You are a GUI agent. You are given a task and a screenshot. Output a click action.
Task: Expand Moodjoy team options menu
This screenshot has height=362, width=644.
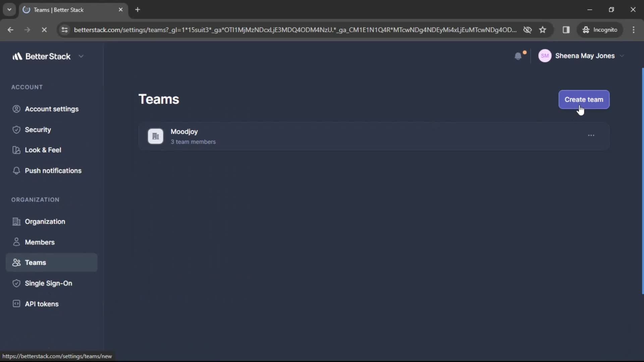[x=591, y=136]
